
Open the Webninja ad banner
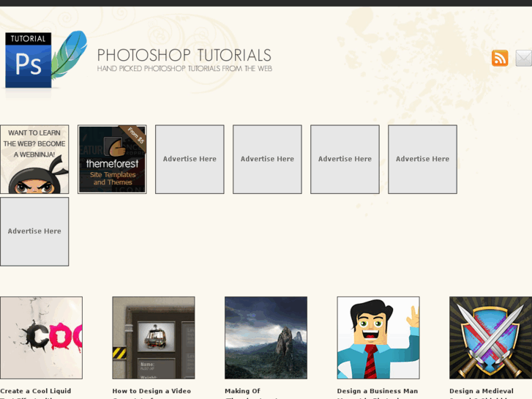point(34,160)
